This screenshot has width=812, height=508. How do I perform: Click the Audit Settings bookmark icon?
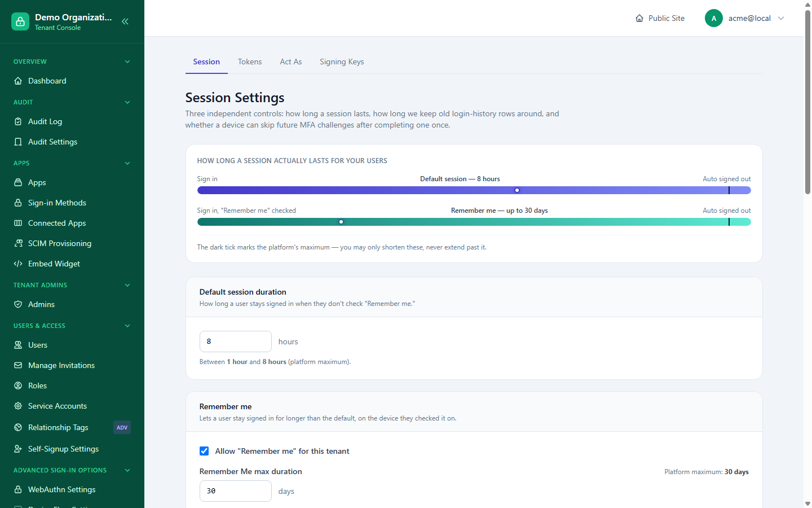point(18,142)
